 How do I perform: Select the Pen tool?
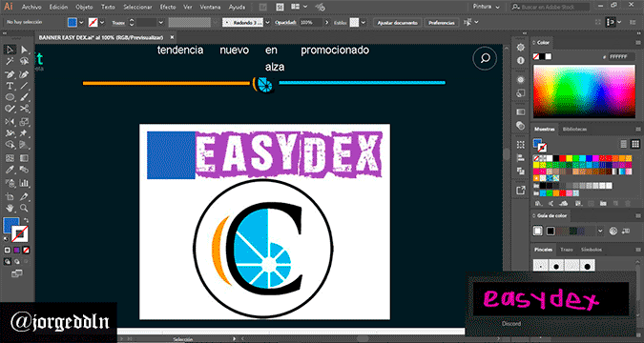tap(10, 74)
